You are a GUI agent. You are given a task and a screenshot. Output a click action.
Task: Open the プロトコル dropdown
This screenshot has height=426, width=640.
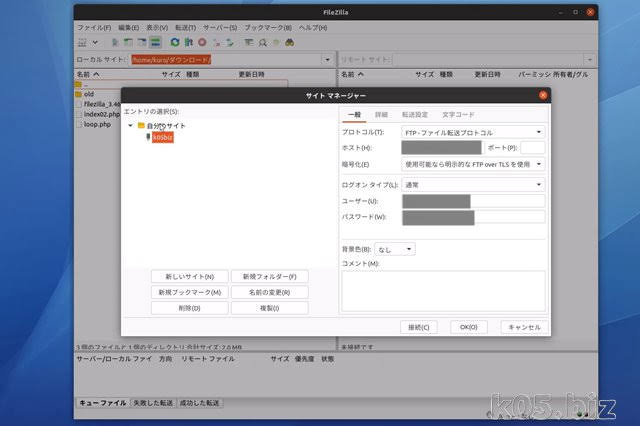click(473, 132)
